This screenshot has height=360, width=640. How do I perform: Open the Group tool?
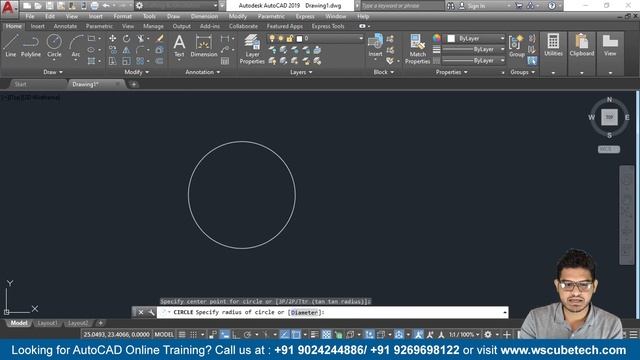pos(516,46)
